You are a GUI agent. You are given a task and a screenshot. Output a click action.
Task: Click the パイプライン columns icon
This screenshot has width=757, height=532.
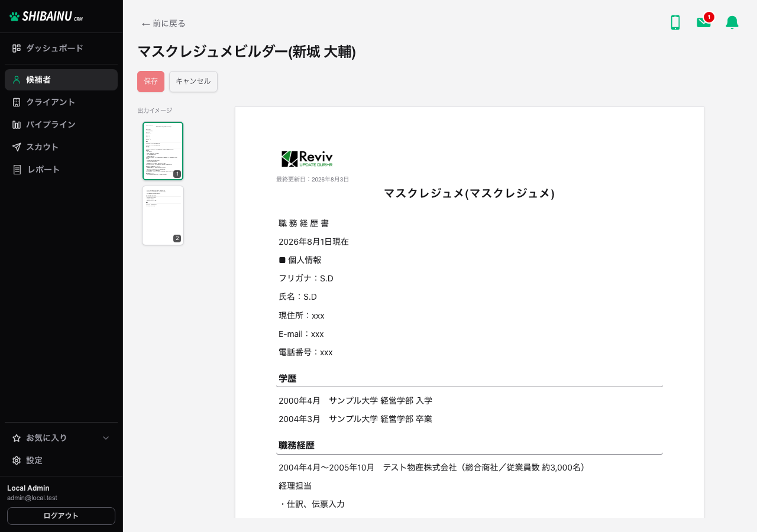[x=17, y=125]
